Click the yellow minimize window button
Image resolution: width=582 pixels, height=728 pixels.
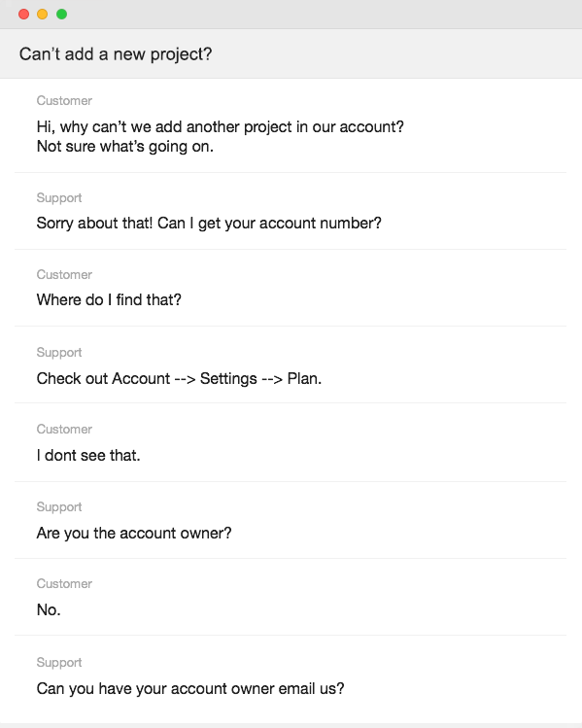42,15
